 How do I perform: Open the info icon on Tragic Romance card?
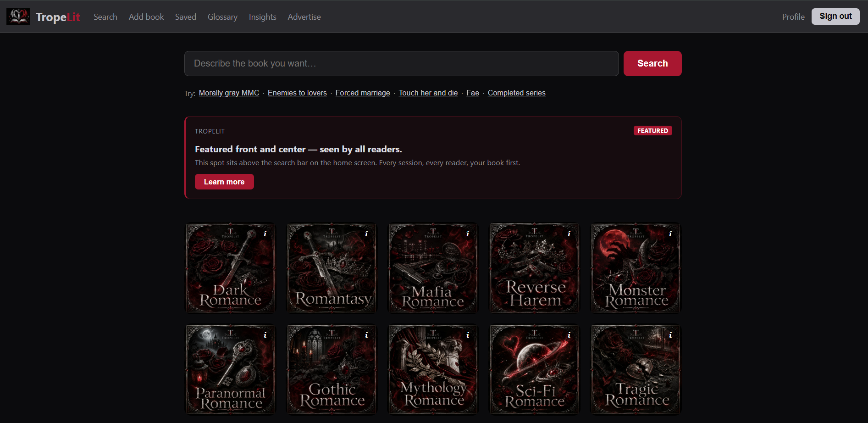(670, 335)
